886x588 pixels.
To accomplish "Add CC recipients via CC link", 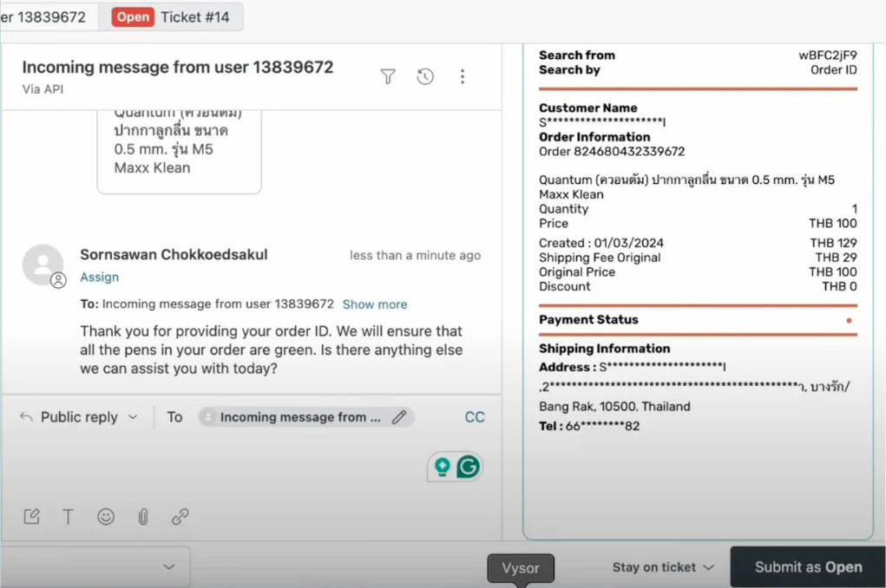I will tap(474, 417).
